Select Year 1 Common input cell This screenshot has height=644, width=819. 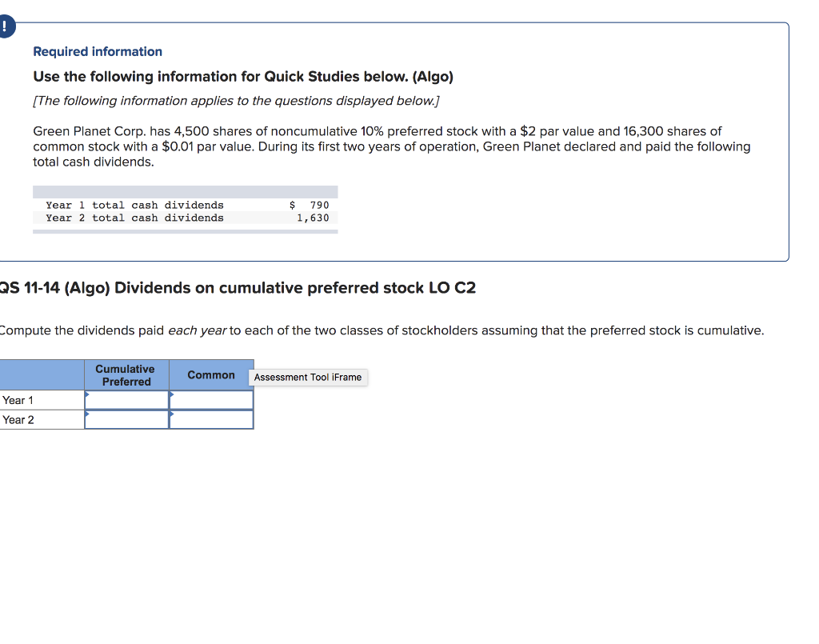[x=211, y=400]
